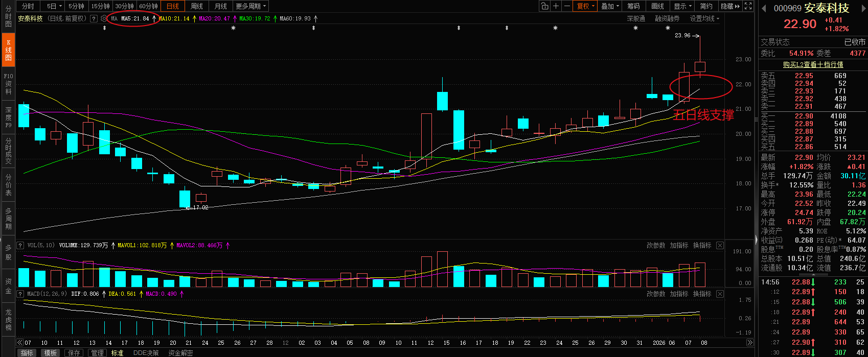Select 日线 daily period tab

click(x=173, y=6)
